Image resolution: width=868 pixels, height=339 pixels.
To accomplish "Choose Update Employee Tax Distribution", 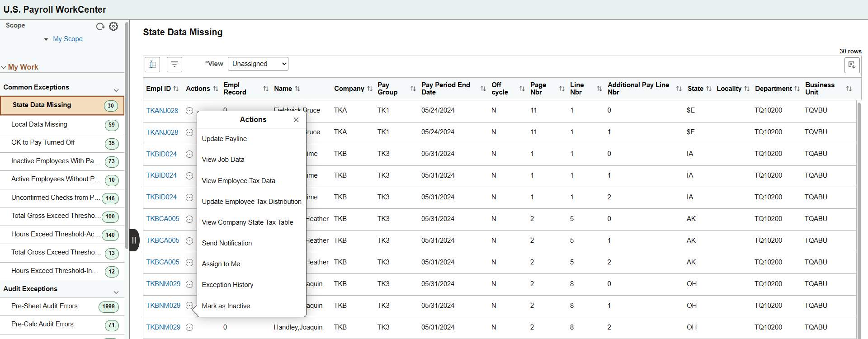I will pyautogui.click(x=251, y=202).
